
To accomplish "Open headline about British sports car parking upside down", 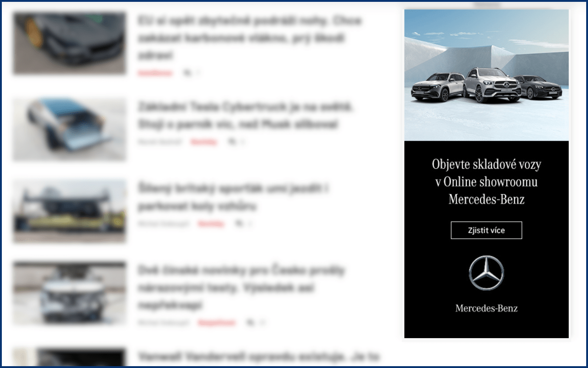I will point(233,197).
